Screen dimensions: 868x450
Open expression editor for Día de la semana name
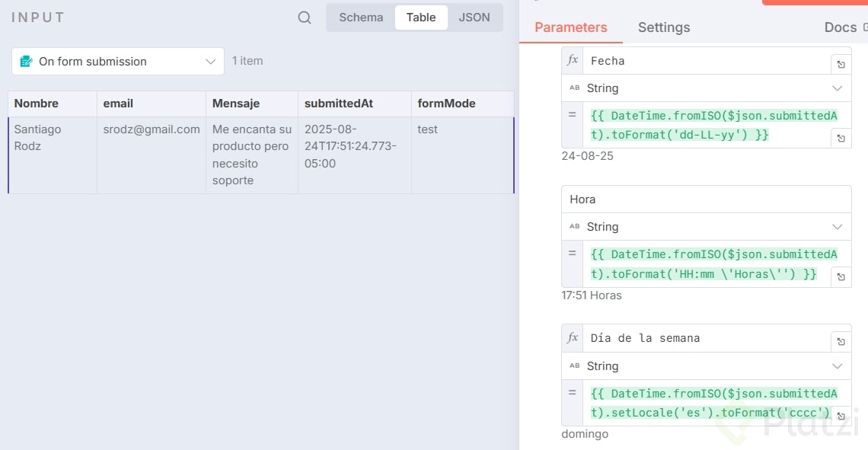tap(841, 342)
